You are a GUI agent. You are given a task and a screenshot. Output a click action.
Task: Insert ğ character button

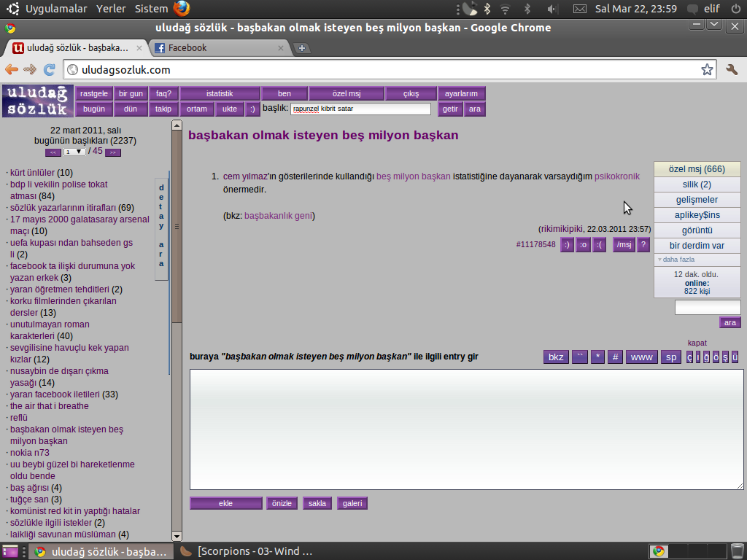point(706,357)
